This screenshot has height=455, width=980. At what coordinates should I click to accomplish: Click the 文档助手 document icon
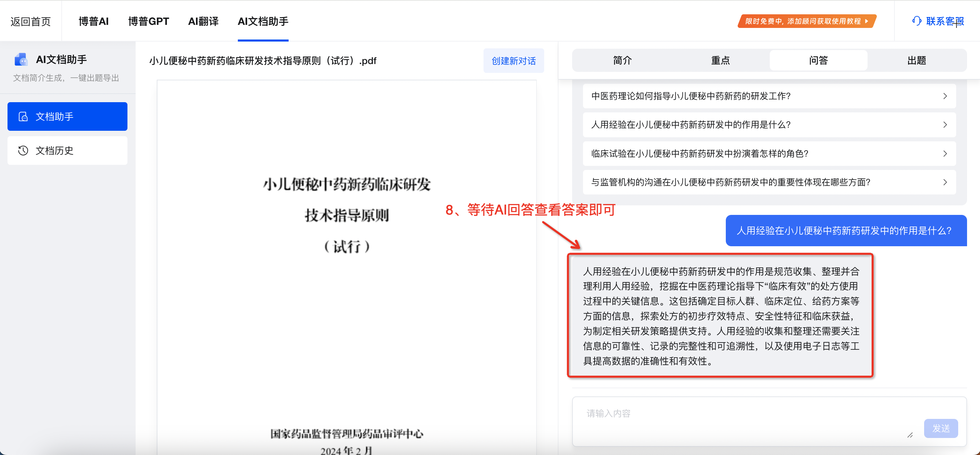click(23, 116)
